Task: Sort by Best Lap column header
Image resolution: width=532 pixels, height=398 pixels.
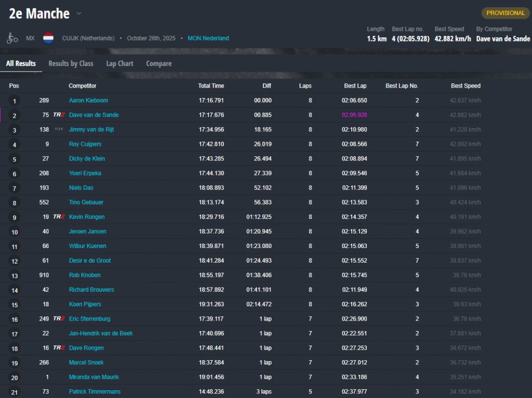Action: pos(355,86)
